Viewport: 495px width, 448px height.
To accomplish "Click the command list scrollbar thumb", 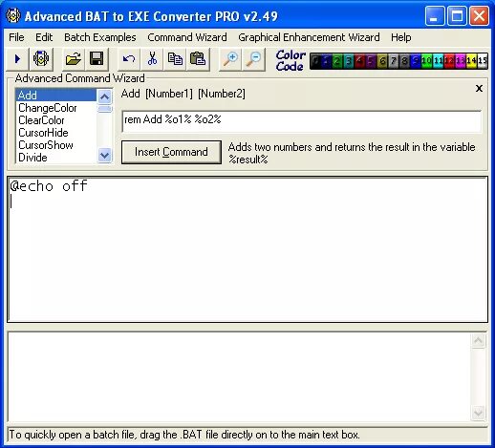I will pos(104,109).
